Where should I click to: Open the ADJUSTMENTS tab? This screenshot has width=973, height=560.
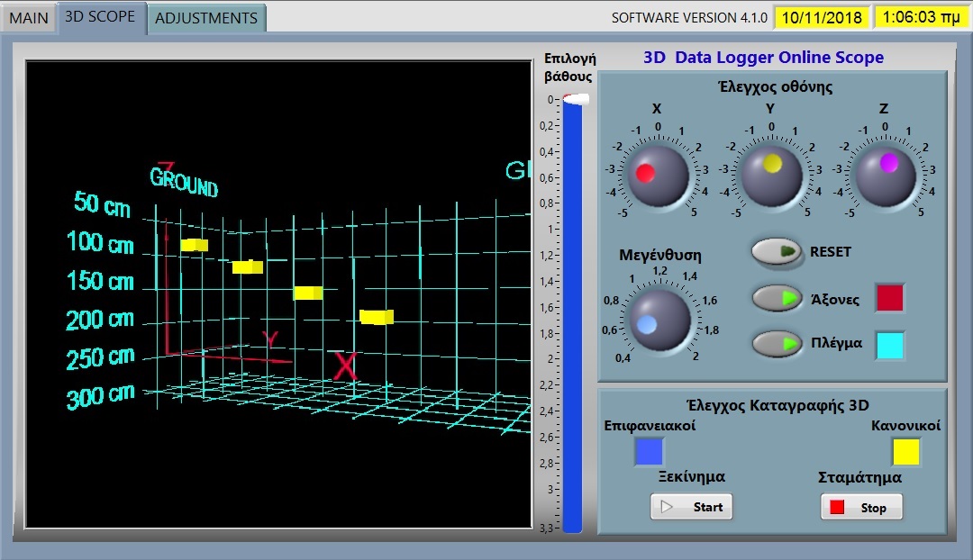206,18
